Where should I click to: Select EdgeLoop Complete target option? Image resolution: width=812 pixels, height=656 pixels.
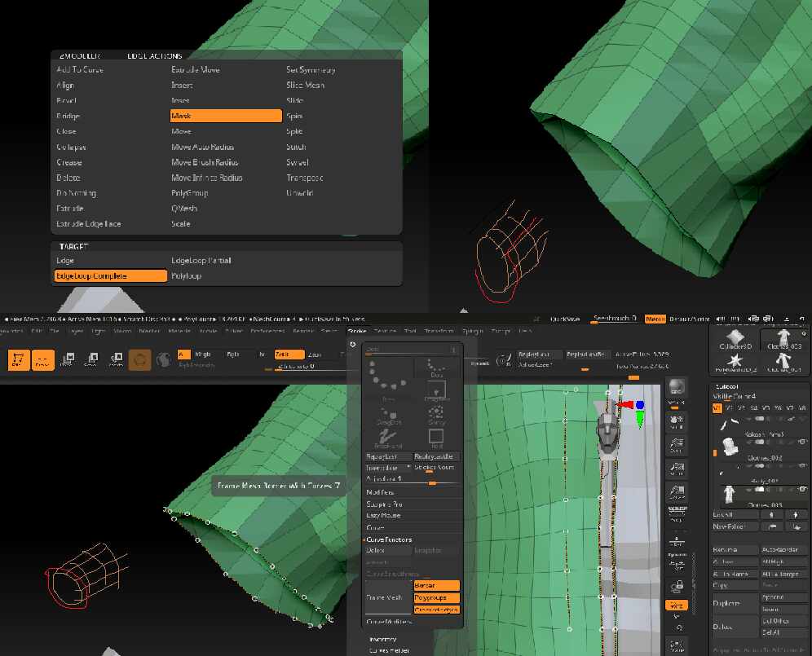[x=111, y=276]
